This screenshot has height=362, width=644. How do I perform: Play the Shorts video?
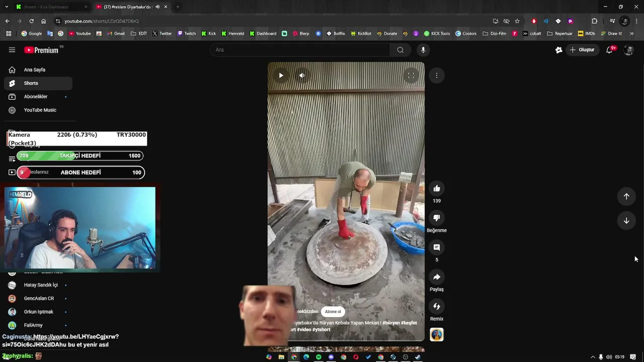point(281,75)
